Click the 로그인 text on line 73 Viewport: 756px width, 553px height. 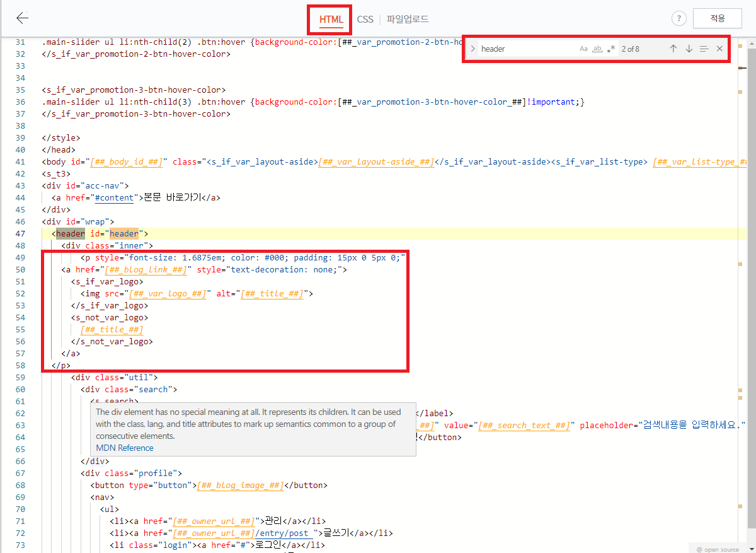pyautogui.click(x=268, y=545)
